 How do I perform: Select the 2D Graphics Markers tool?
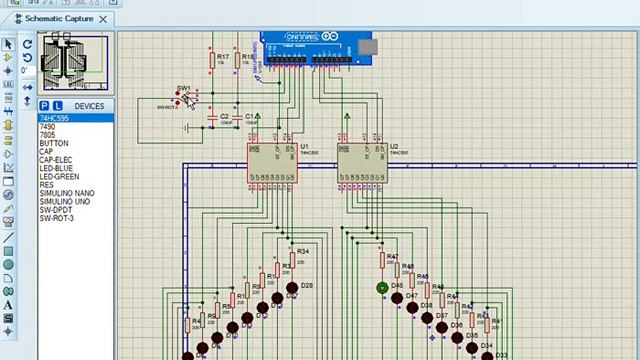8,331
